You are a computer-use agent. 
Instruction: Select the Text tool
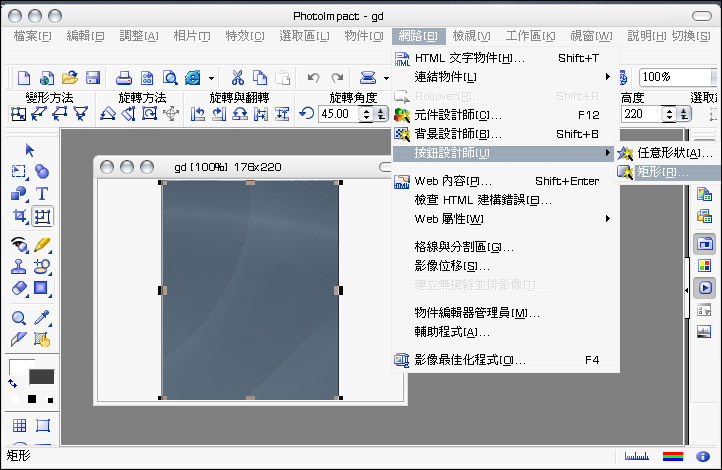point(42,193)
